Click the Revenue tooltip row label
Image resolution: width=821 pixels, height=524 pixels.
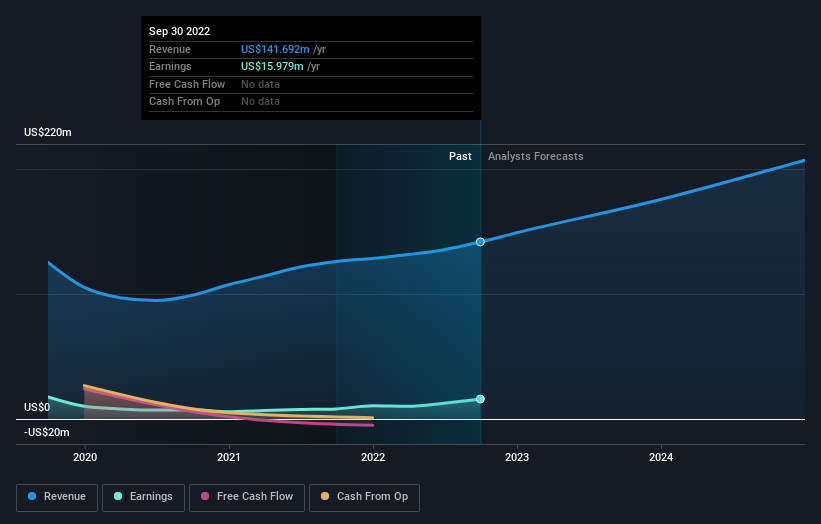170,49
